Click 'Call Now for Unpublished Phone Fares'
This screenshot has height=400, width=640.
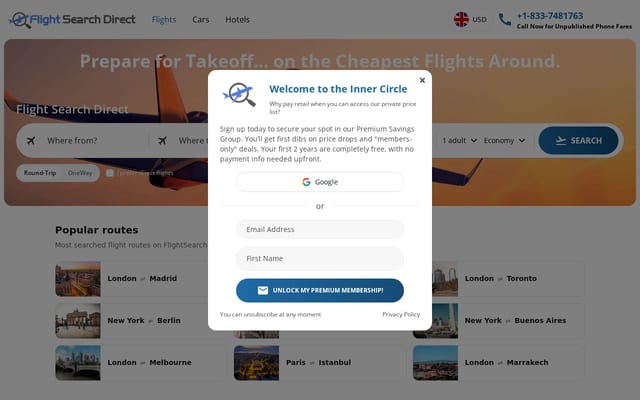click(574, 27)
